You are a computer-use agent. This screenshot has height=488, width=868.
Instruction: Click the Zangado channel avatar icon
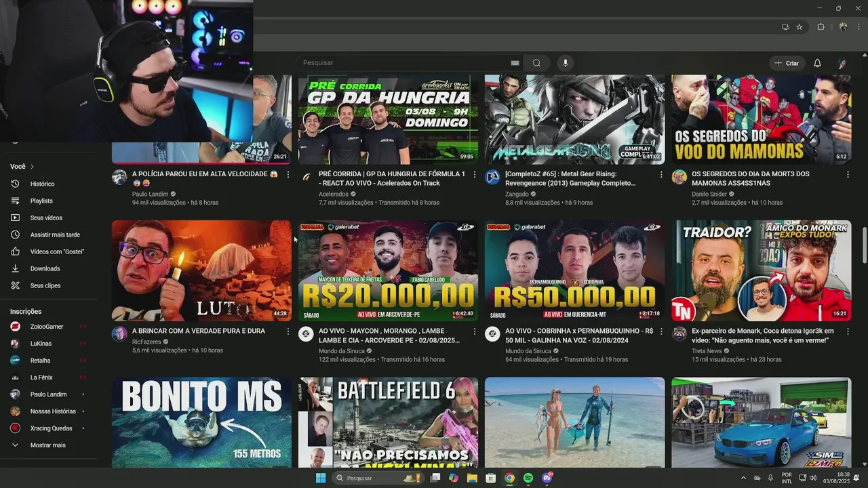pyautogui.click(x=492, y=178)
